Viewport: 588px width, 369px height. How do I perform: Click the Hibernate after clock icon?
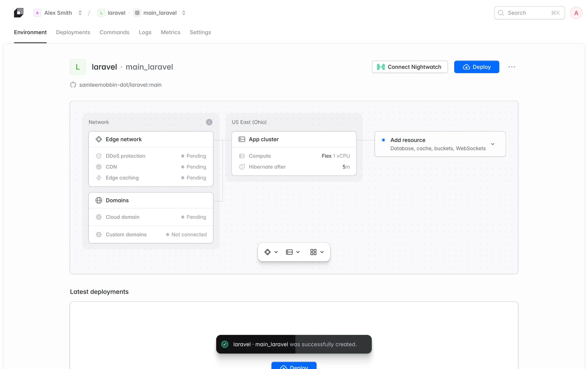[242, 167]
